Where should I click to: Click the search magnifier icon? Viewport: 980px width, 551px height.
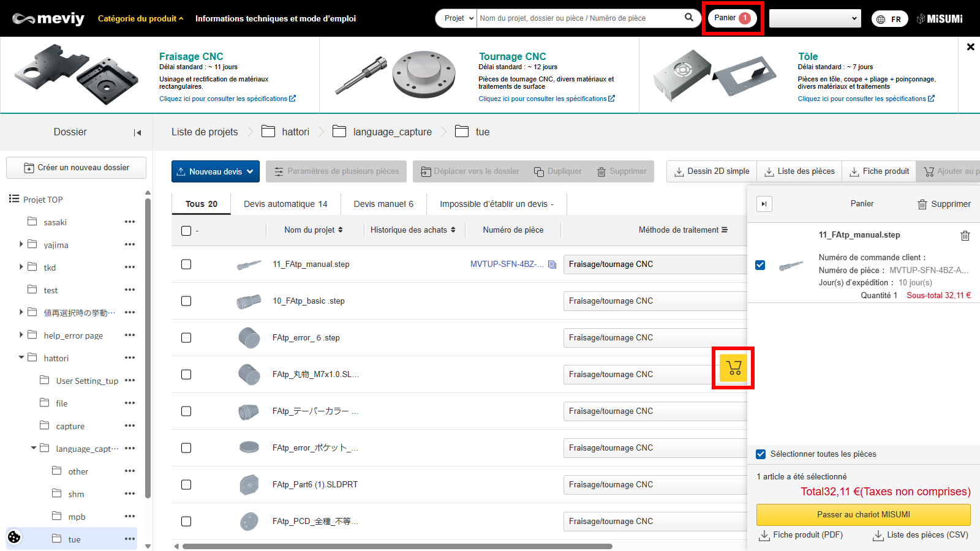pyautogui.click(x=689, y=18)
